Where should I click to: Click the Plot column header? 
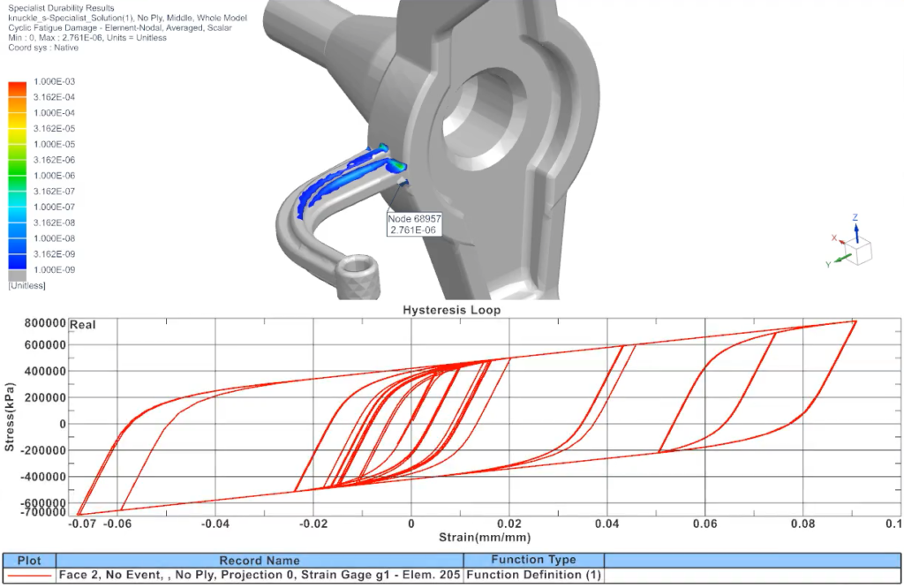29,561
